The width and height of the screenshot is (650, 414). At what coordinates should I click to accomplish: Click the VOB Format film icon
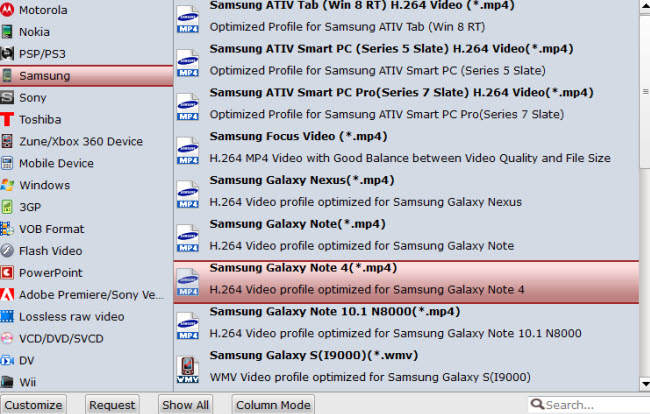[7, 229]
